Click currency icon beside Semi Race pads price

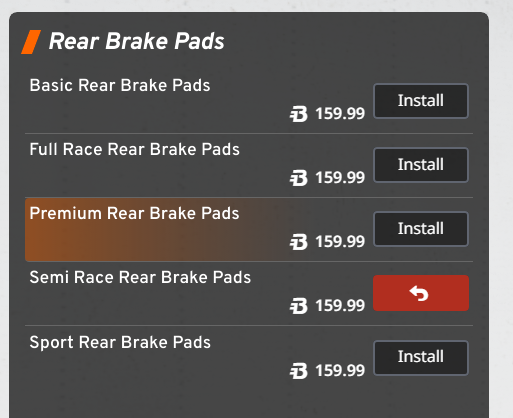pyautogui.click(x=298, y=306)
